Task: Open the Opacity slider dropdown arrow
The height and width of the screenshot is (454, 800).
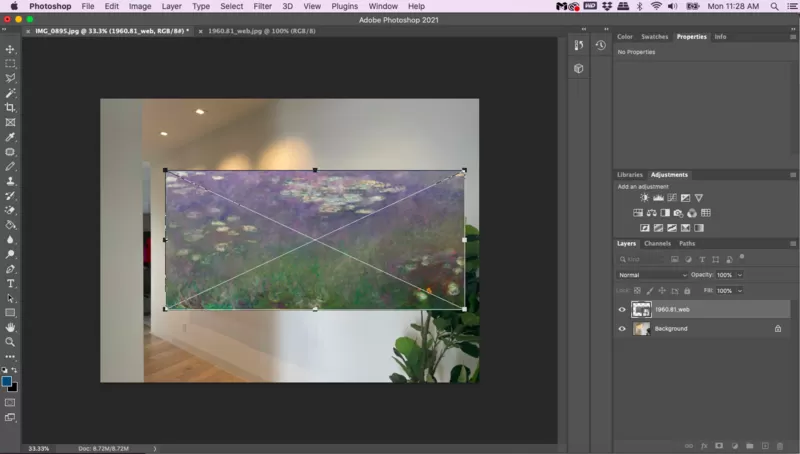Action: [740, 275]
